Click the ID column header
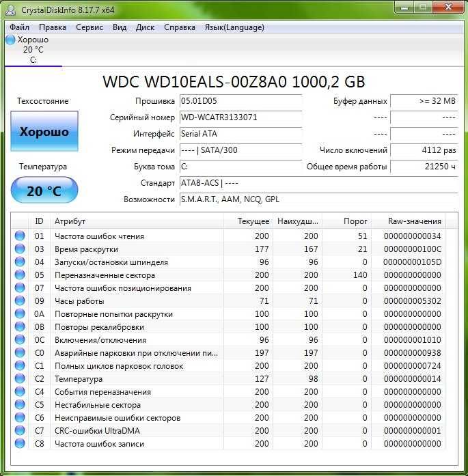 (x=39, y=221)
